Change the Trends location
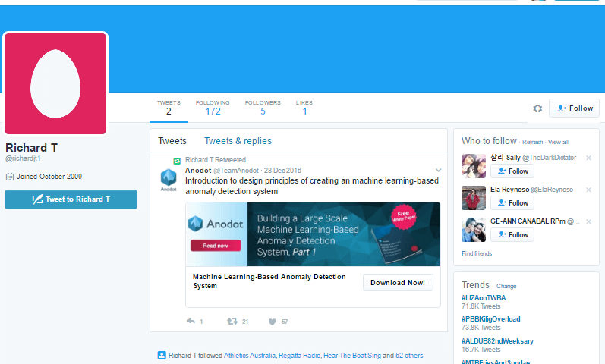The image size is (605, 364). [x=506, y=286]
